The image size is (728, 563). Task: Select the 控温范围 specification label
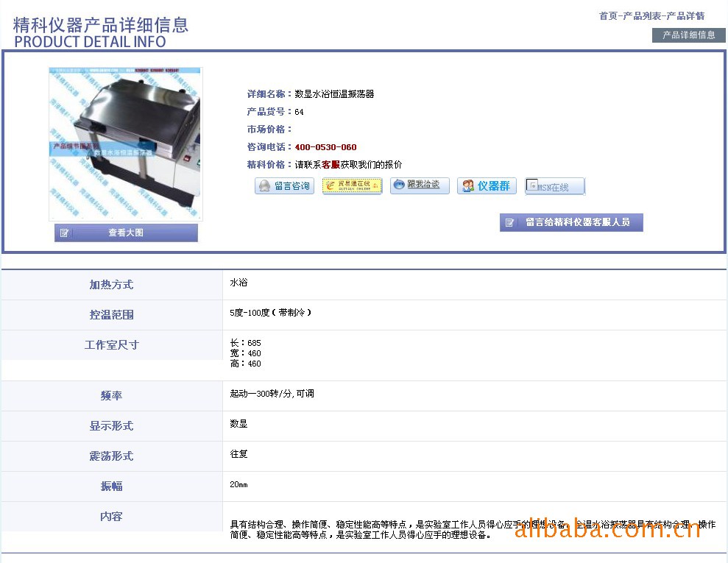[111, 315]
